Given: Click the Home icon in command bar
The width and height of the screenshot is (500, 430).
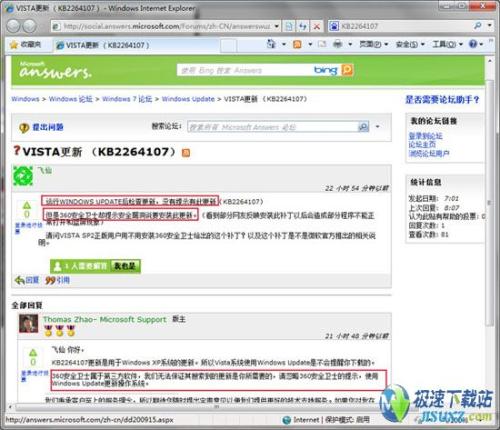Looking at the screenshot, I should pyautogui.click(x=271, y=44).
